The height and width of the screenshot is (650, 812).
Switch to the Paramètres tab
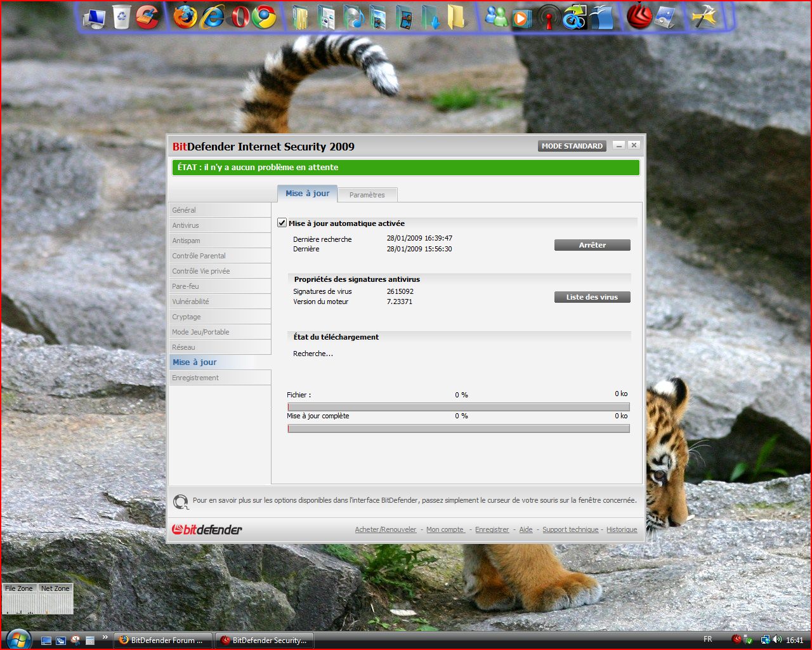tap(367, 195)
